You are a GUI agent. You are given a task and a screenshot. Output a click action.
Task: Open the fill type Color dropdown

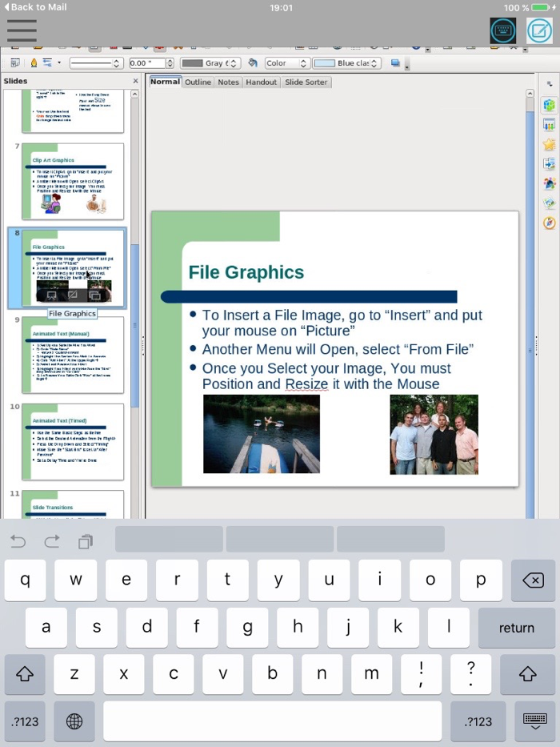(287, 63)
